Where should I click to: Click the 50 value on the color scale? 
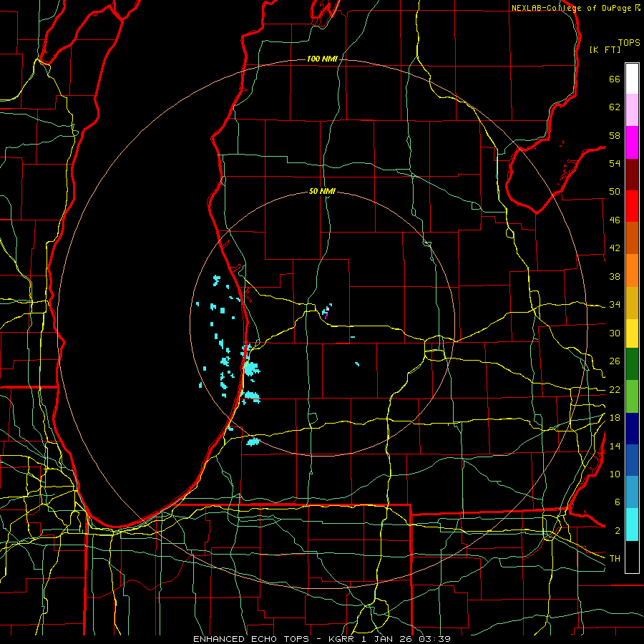(615, 192)
